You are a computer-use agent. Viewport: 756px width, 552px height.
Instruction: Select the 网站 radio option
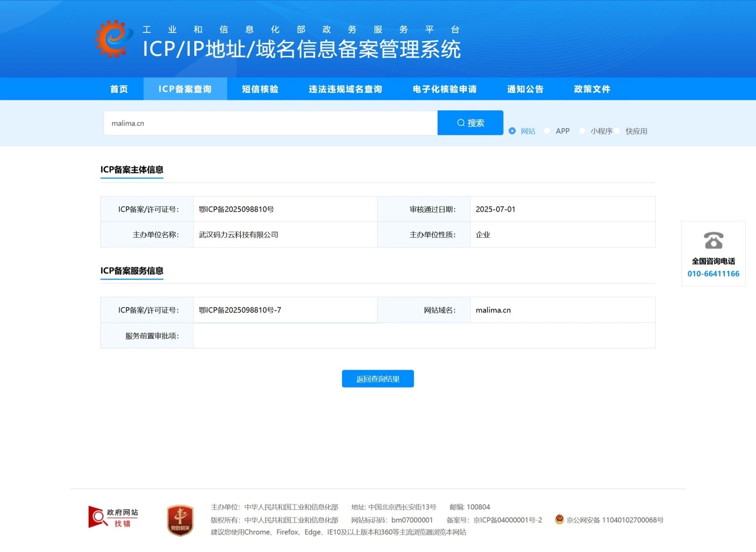pos(512,131)
